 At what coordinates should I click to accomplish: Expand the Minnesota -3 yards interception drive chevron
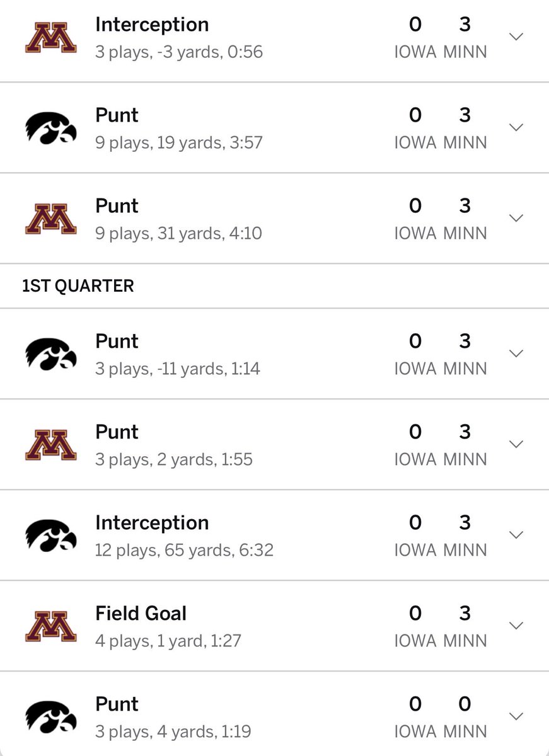pos(516,37)
